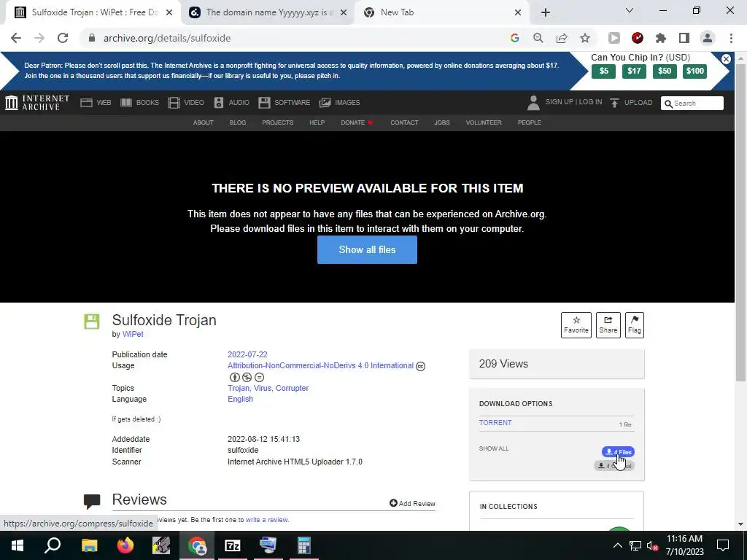
Task: Click the user silhouette icon
Action: click(533, 102)
